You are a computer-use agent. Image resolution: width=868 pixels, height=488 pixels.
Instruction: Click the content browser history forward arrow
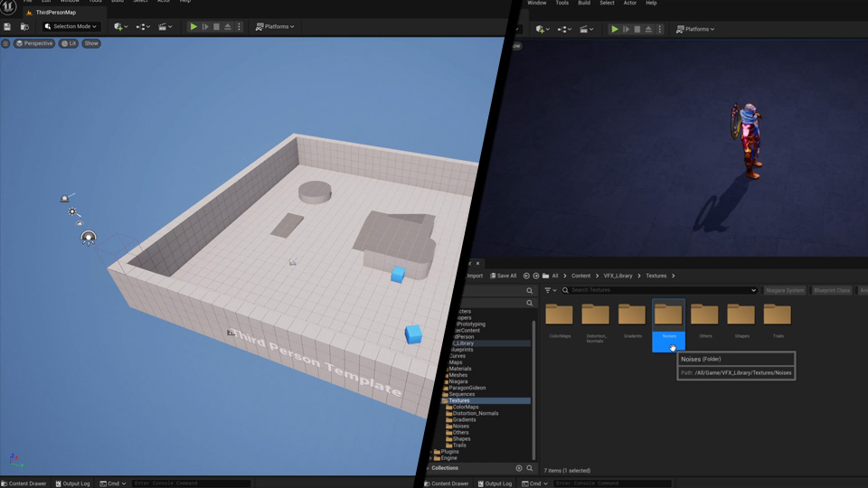[x=536, y=276]
